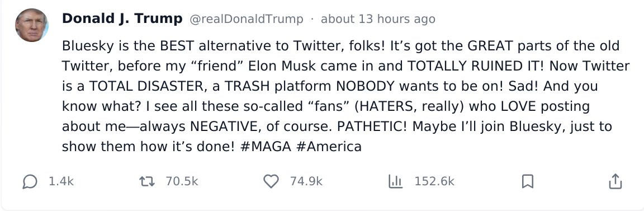Share the post using the upload arrow icon

click(x=615, y=181)
